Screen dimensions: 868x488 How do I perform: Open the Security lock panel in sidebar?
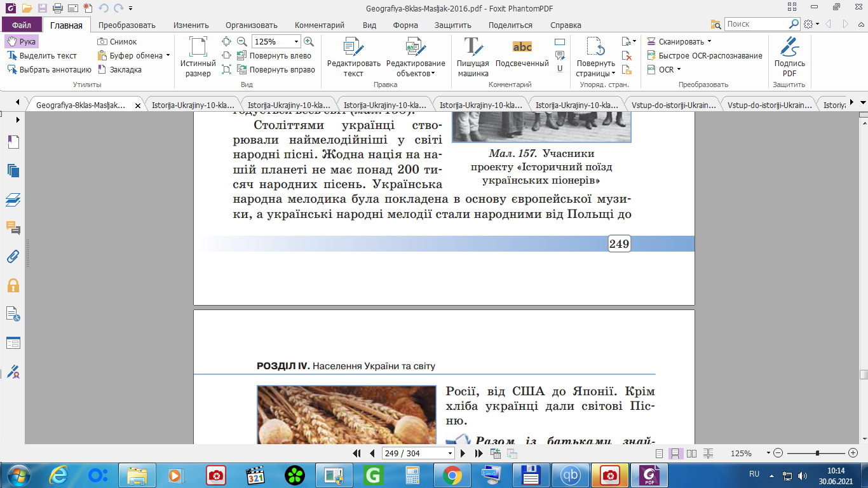[x=13, y=286]
